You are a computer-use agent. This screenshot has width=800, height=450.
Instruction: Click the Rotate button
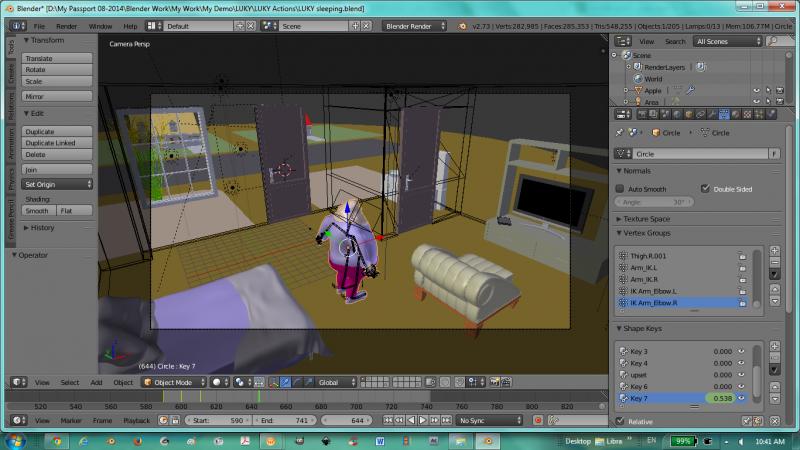click(x=57, y=69)
